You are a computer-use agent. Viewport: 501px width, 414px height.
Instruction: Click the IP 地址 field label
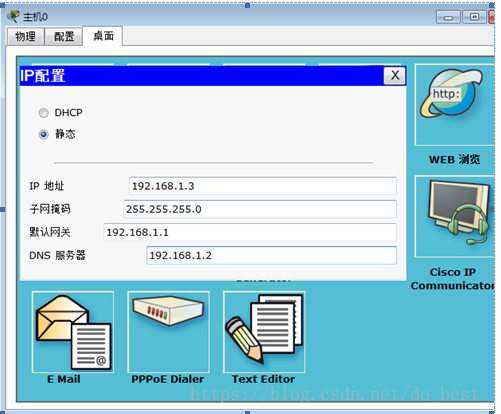point(46,186)
